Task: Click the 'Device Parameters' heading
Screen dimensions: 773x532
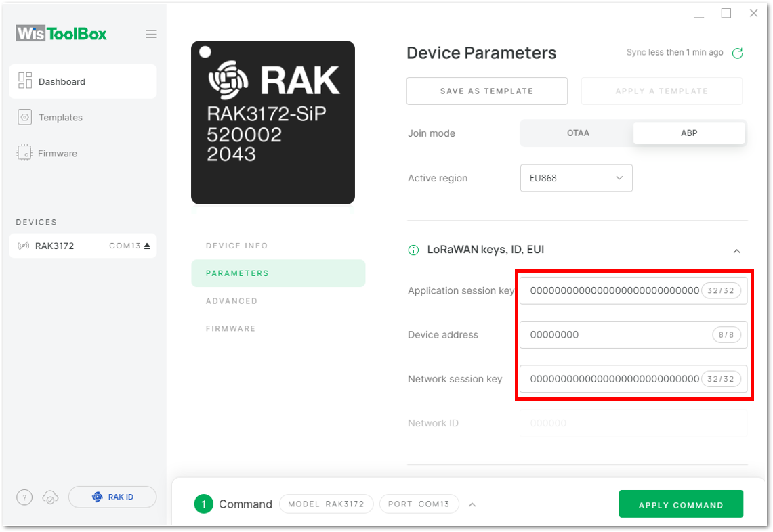Action: (x=482, y=53)
